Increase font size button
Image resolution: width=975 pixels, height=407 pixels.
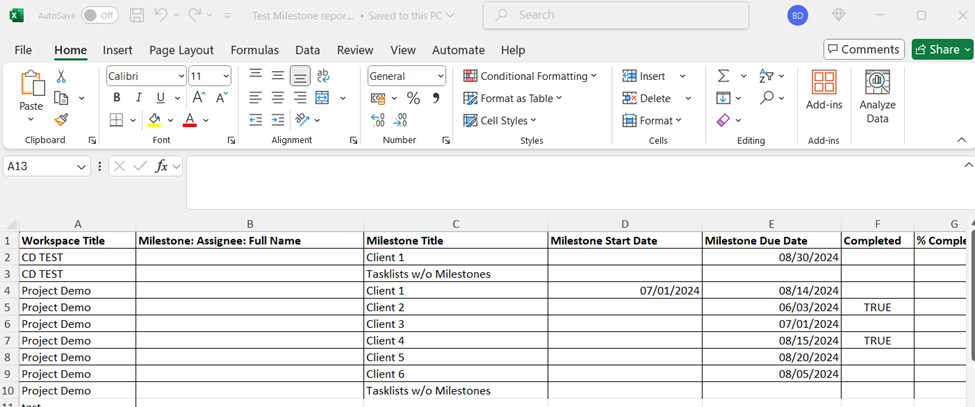point(199,98)
